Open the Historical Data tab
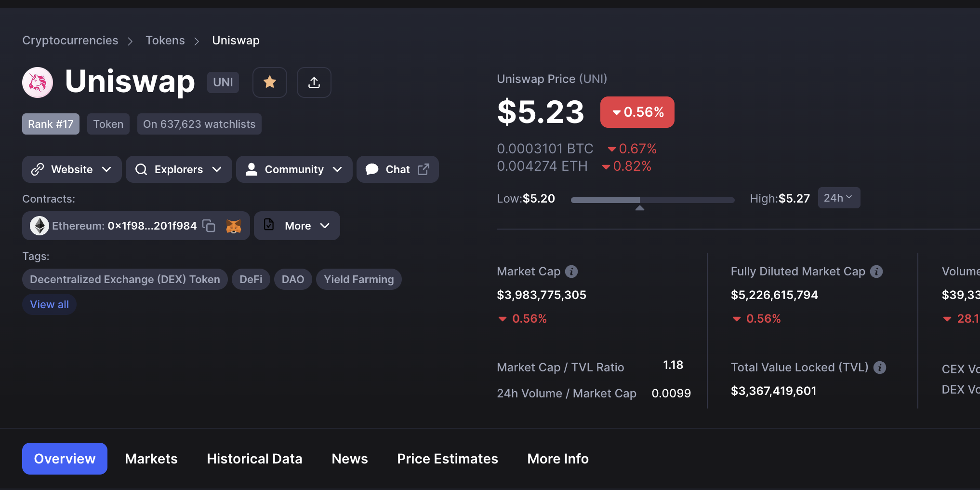980x490 pixels. pyautogui.click(x=254, y=459)
